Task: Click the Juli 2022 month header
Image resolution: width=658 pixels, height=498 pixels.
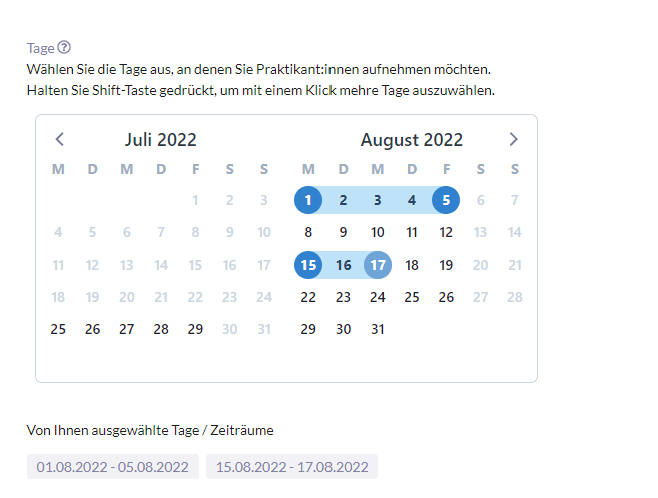Action: 161,140
